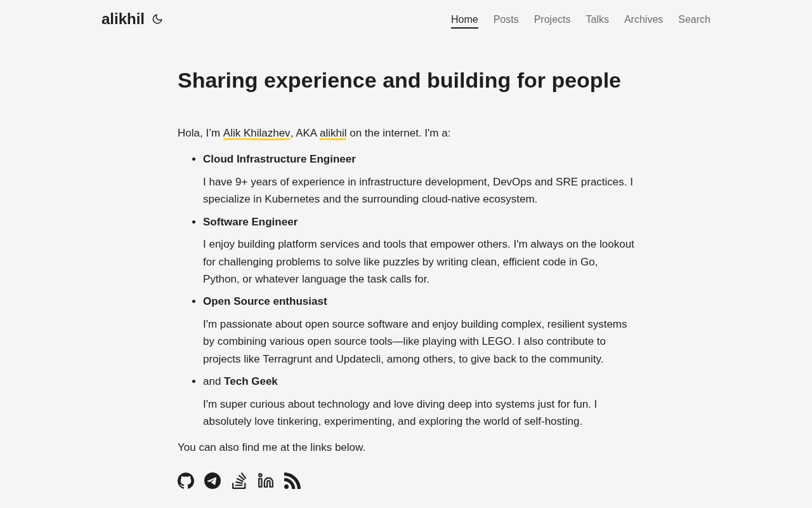This screenshot has height=508, width=812.
Task: Navigate to Projects
Action: 552,20
